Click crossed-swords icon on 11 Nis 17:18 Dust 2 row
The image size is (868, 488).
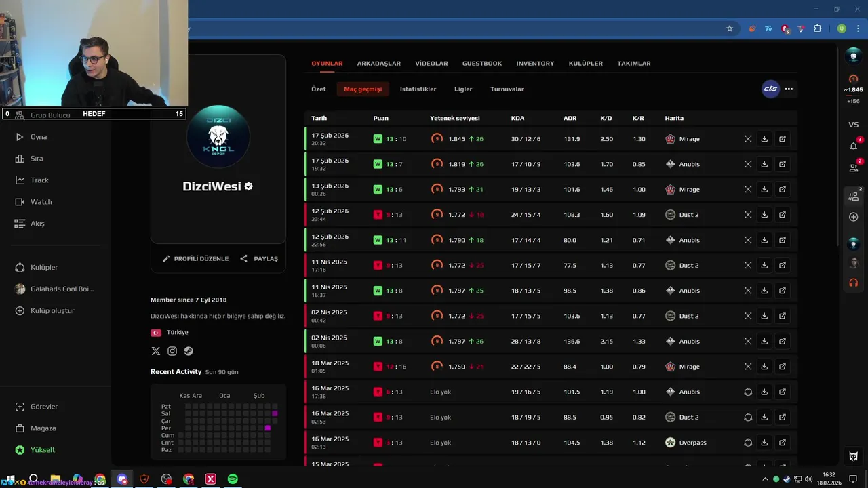pyautogui.click(x=748, y=266)
